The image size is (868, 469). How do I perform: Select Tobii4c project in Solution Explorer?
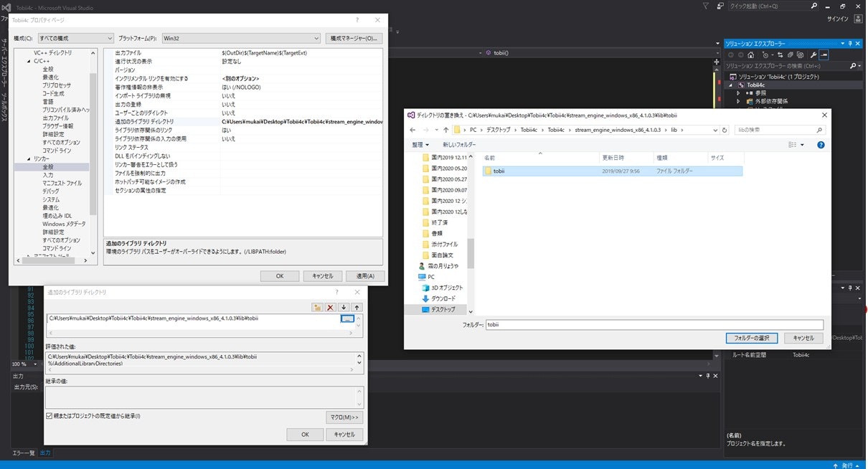[x=756, y=85]
